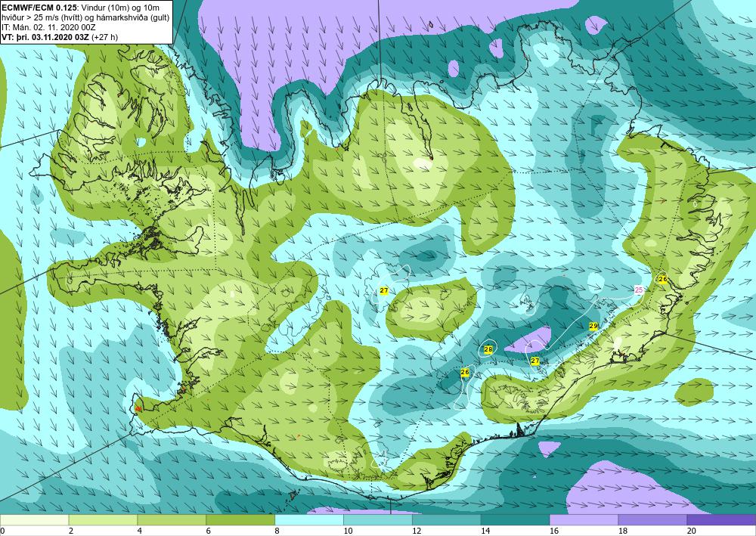The image size is (756, 536).
Task: Click the legend scale number 10
Action: pos(348,531)
